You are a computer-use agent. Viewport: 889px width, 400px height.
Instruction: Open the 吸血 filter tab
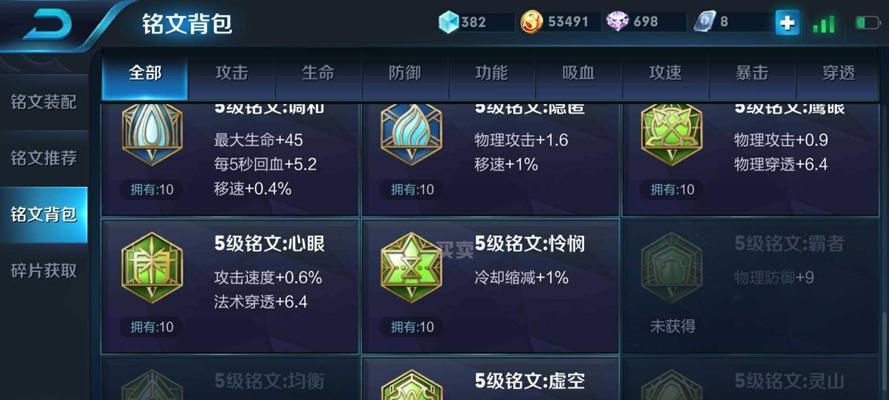tap(578, 73)
